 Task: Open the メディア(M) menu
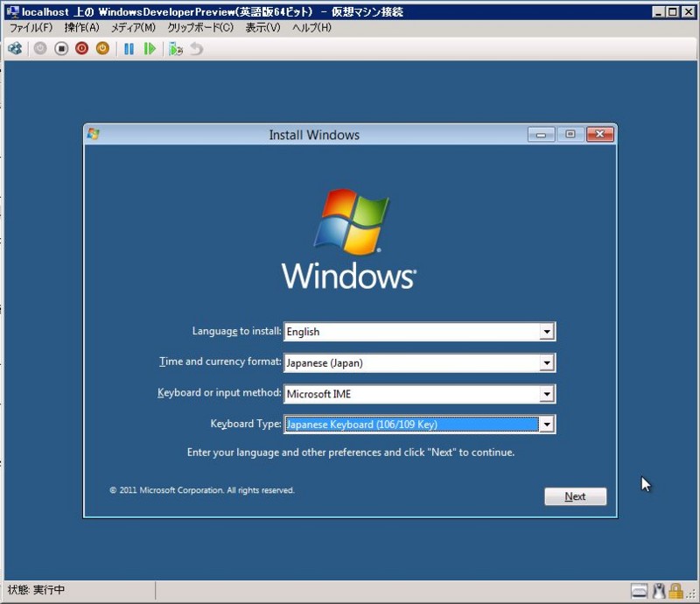point(133,28)
